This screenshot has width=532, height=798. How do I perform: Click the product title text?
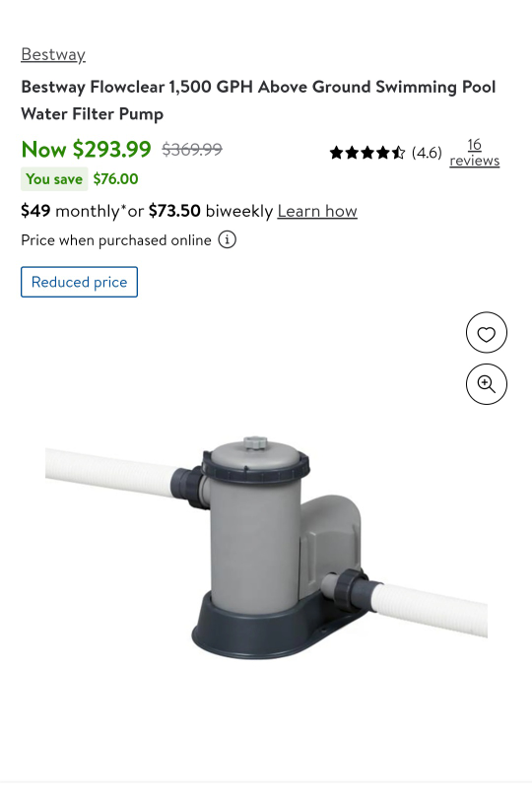coord(258,100)
